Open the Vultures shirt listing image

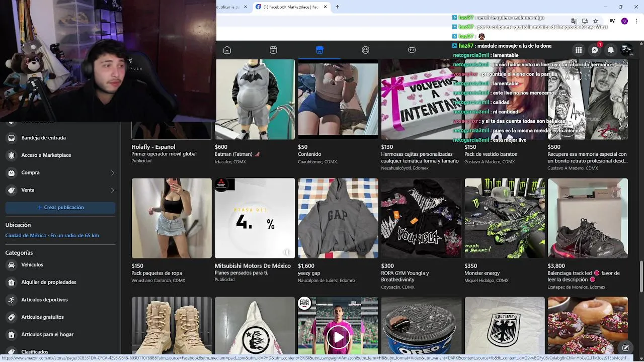tap(504, 325)
